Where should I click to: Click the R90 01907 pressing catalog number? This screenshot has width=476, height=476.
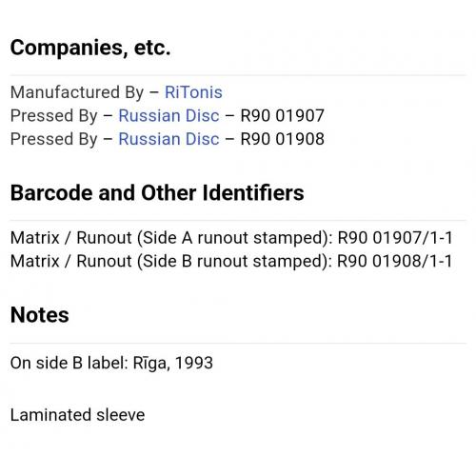click(x=282, y=115)
